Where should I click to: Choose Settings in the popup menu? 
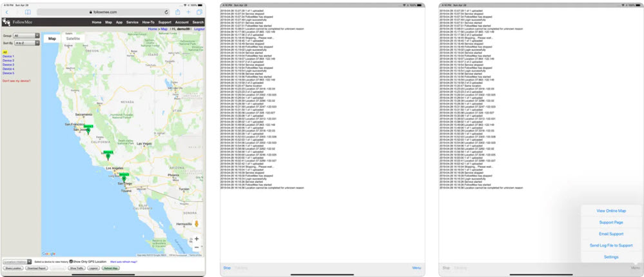(611, 257)
